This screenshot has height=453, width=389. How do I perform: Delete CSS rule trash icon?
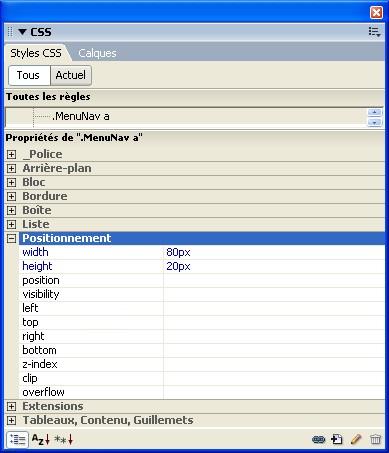(x=375, y=439)
